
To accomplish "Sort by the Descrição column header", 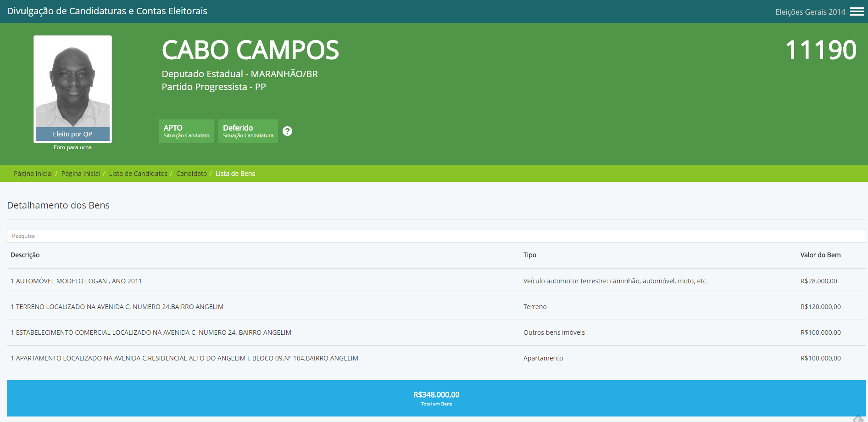I will 25,255.
